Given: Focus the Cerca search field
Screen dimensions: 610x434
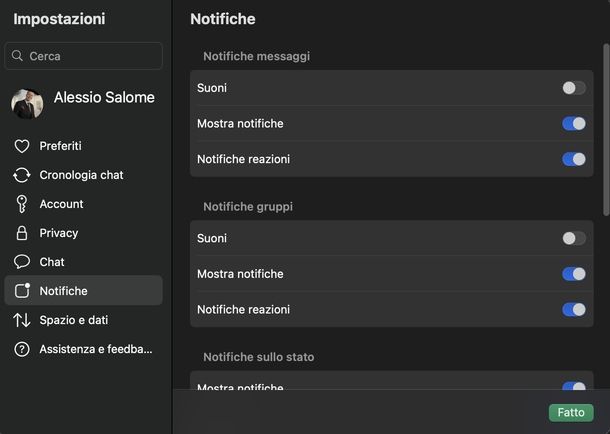Looking at the screenshot, I should pyautogui.click(x=83, y=56).
